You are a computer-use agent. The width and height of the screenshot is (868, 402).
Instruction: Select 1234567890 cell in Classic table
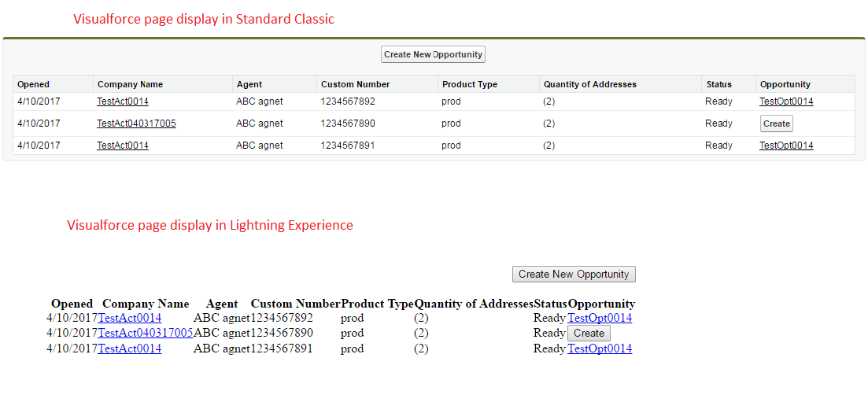(348, 124)
